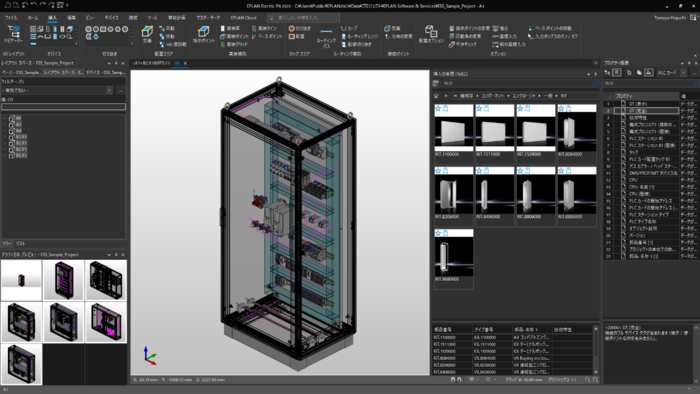Toggle favorite star on RIT.1100000 thumbnail
The width and height of the screenshot is (700, 394).
pos(438,108)
